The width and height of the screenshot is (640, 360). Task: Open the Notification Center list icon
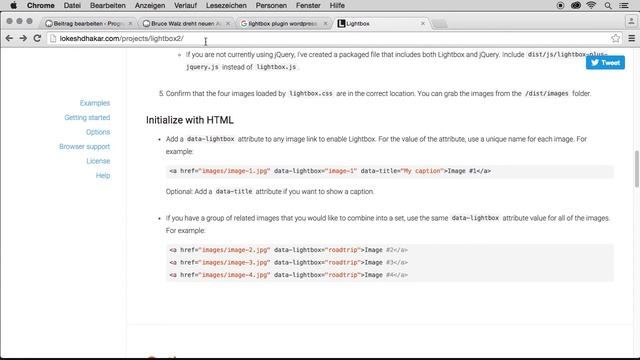click(624, 5)
